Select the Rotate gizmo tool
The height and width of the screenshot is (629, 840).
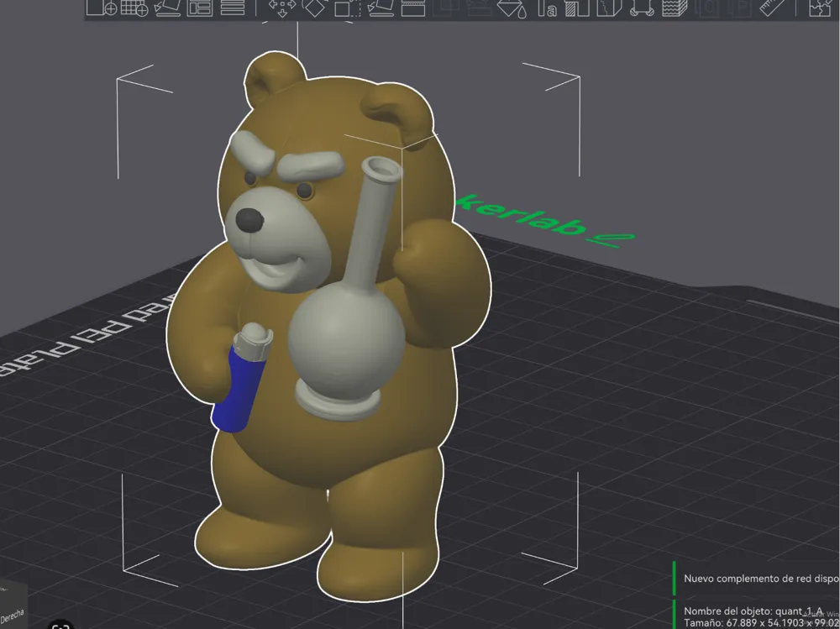[314, 8]
